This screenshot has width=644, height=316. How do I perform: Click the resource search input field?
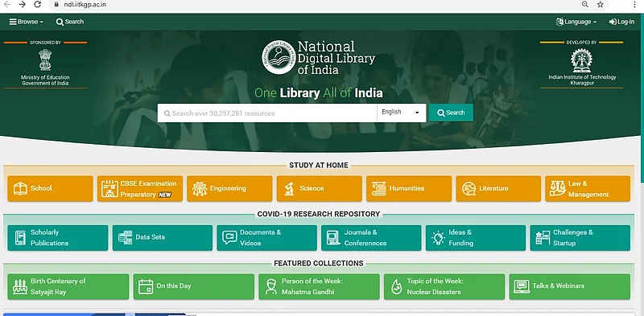coord(267,113)
